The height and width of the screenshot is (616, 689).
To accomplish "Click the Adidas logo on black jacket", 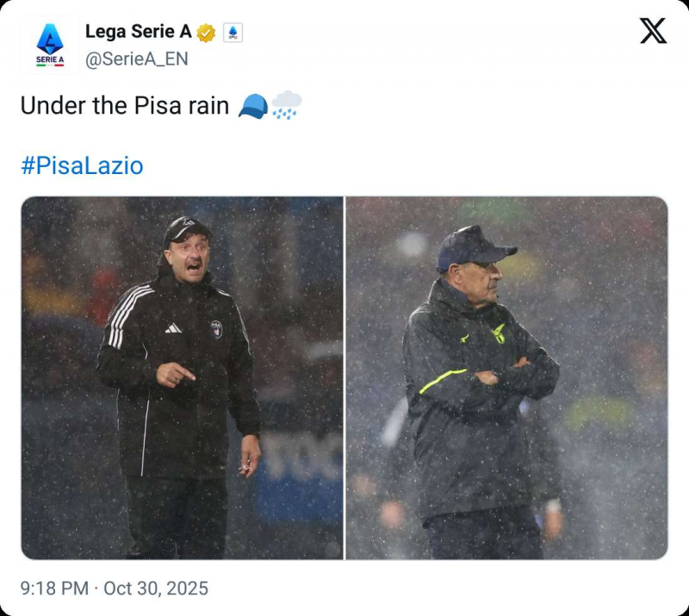I will pos(173,327).
